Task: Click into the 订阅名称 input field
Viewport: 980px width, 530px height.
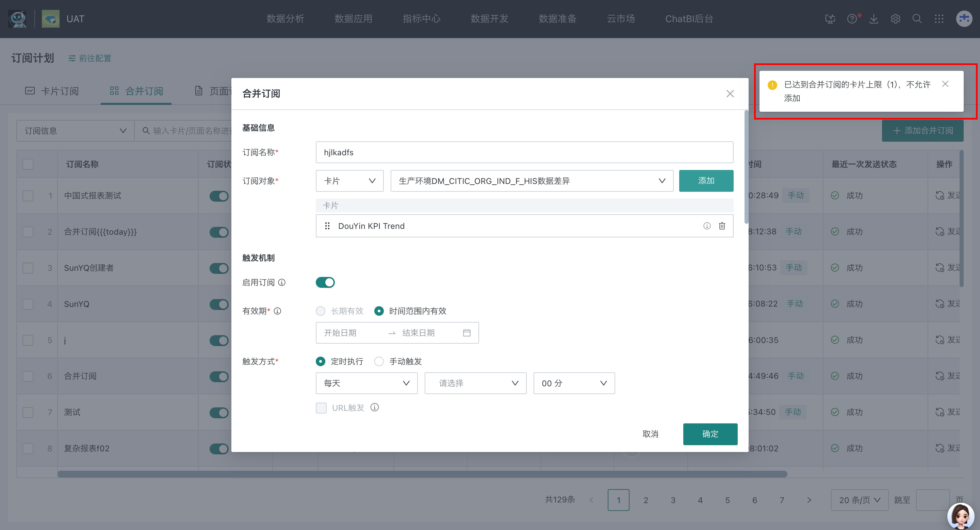Action: click(524, 152)
